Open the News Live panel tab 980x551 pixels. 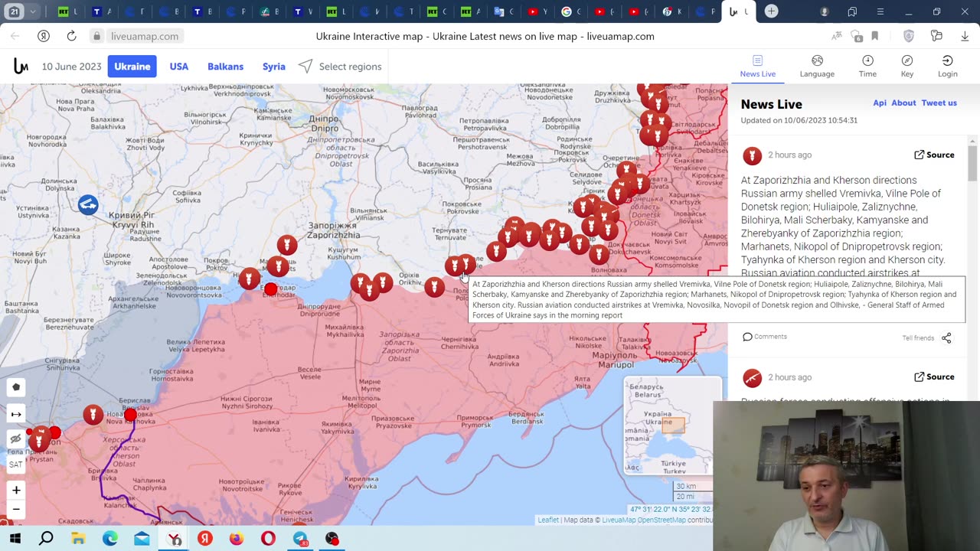tap(757, 67)
